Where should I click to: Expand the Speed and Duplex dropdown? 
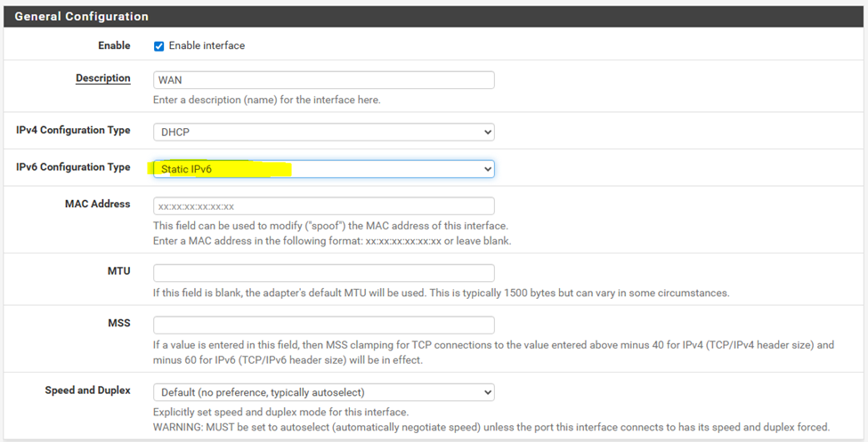[323, 392]
